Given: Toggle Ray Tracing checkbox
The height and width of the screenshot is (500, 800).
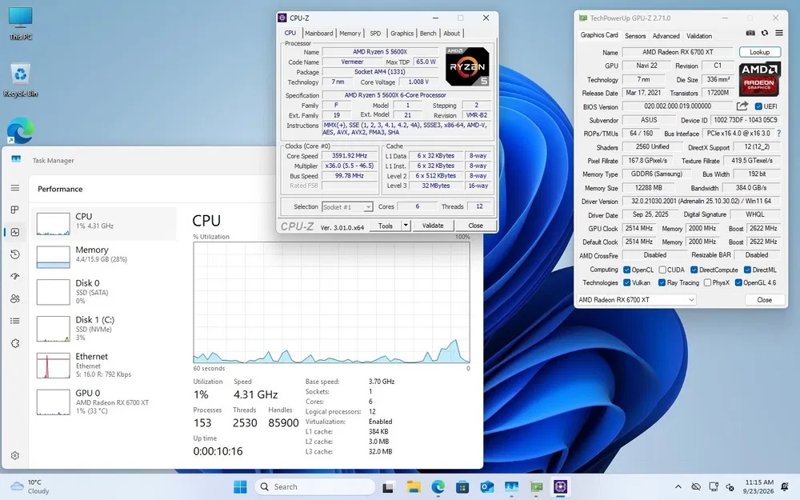Looking at the screenshot, I should click(x=662, y=282).
